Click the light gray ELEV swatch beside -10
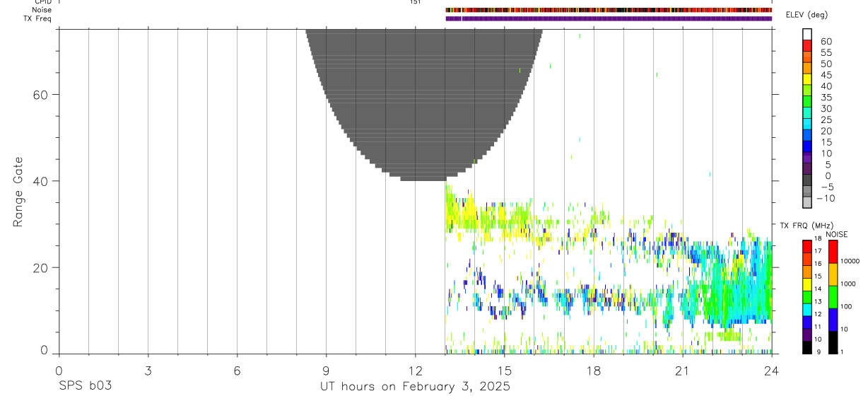 (x=807, y=202)
